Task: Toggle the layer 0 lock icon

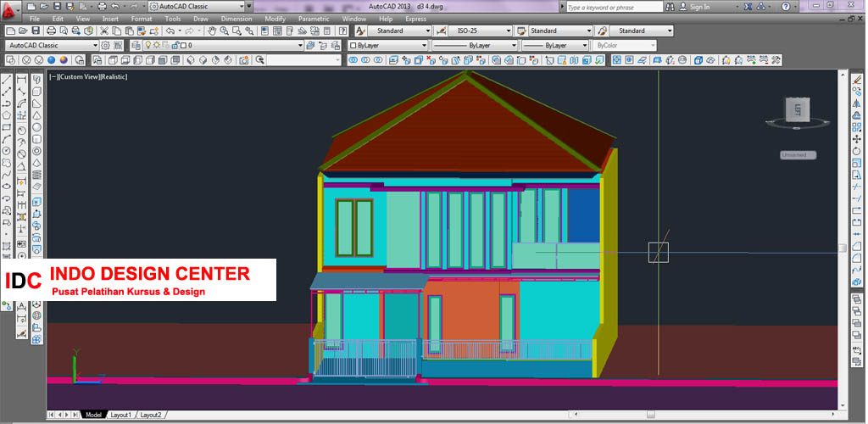Action: point(175,46)
